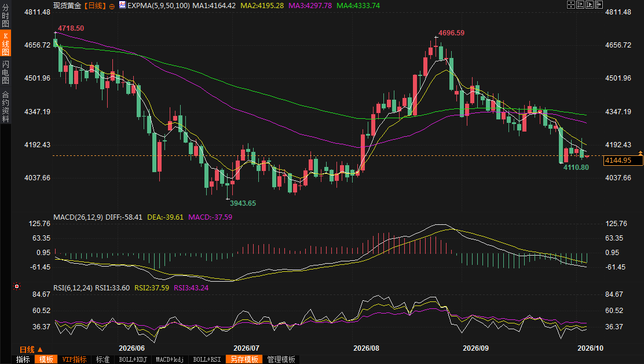Click the RSI(6,12,24) indicator label
Screen dimensions: 644x364
73,287
